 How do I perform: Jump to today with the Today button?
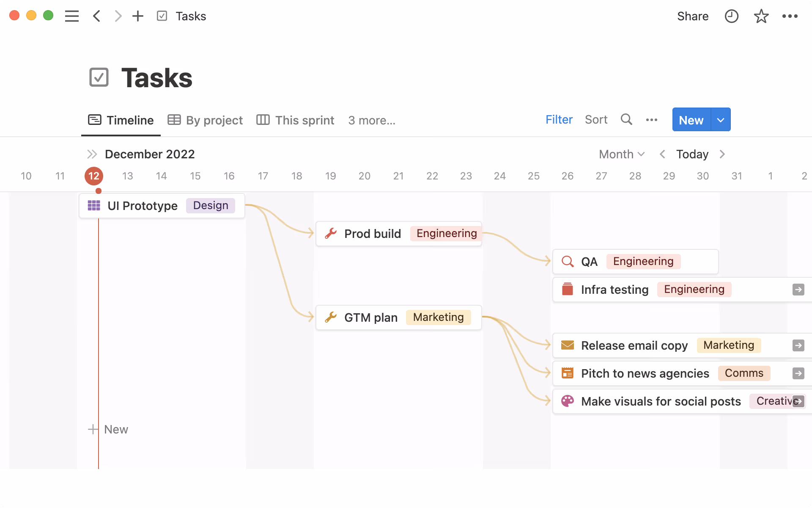692,154
